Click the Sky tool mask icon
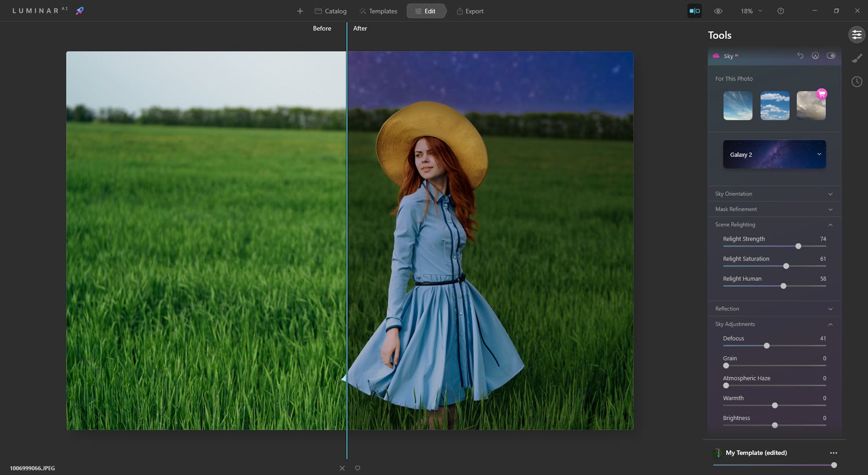Image resolution: width=868 pixels, height=475 pixels. 815,56
